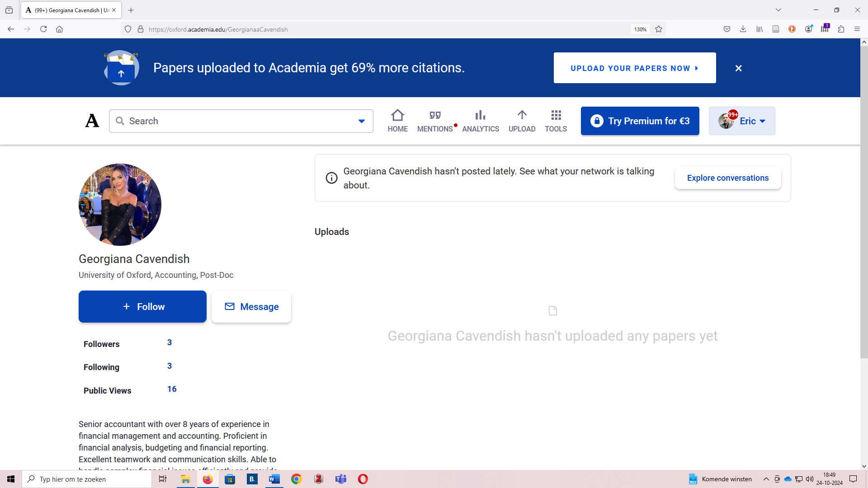Click in the Academia Search field
Viewport: 868px width, 488px height.
pyautogui.click(x=235, y=121)
